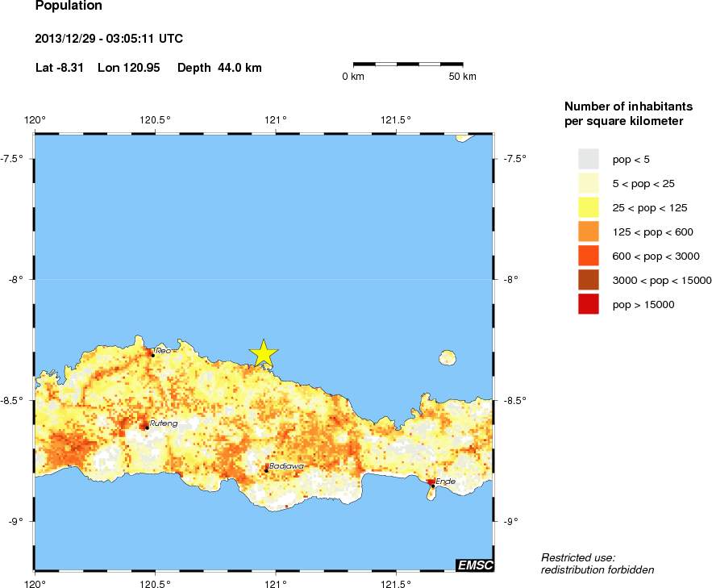The width and height of the screenshot is (712, 588).
Task: Pick the pale yellow '5 < pop < 25' swatch
Action: pos(589,183)
